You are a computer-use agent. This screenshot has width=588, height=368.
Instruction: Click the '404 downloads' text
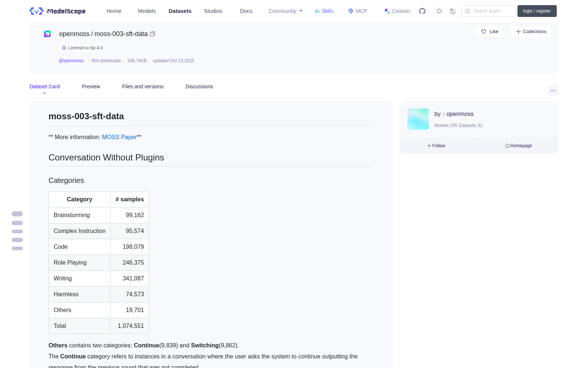106,61
